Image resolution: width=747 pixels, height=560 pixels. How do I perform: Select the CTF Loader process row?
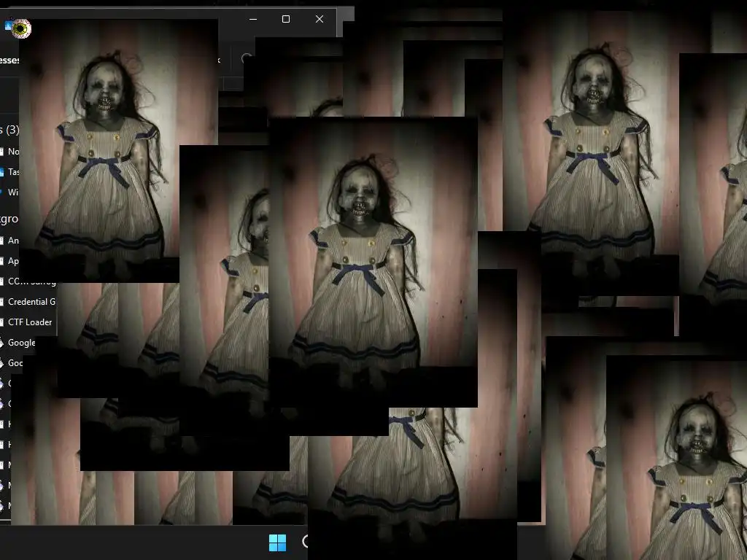coord(28,322)
